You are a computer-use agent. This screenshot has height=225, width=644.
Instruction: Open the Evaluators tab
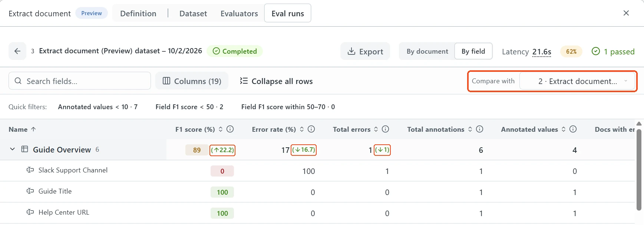[239, 13]
